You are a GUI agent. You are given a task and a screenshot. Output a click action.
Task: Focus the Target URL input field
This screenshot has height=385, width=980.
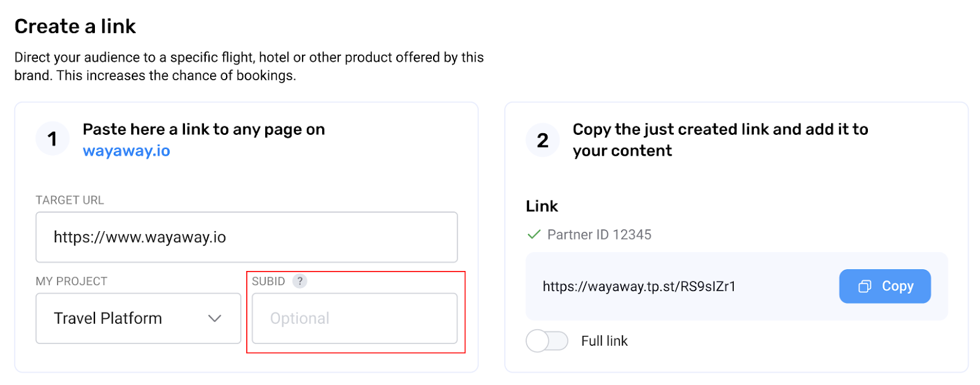pos(246,237)
